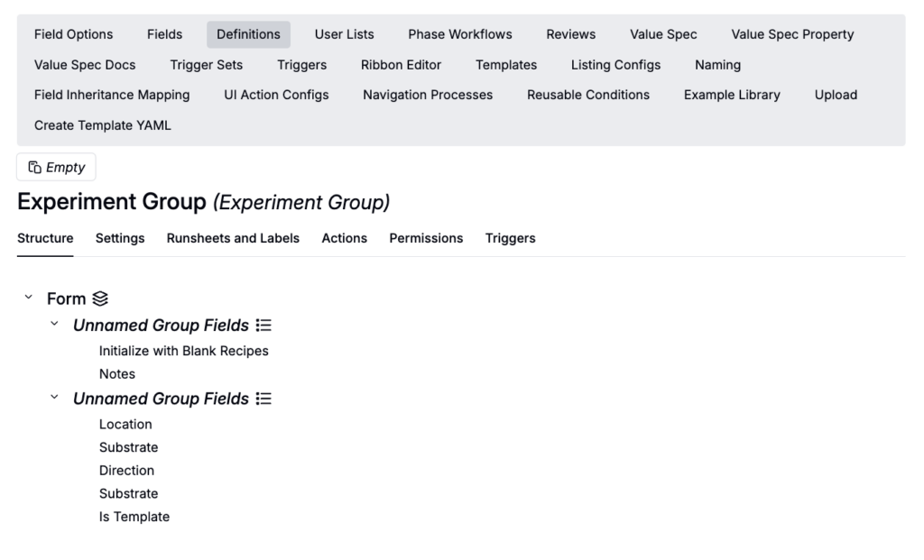Switch to the Settings tab
The image size is (924, 560).
[x=120, y=238]
